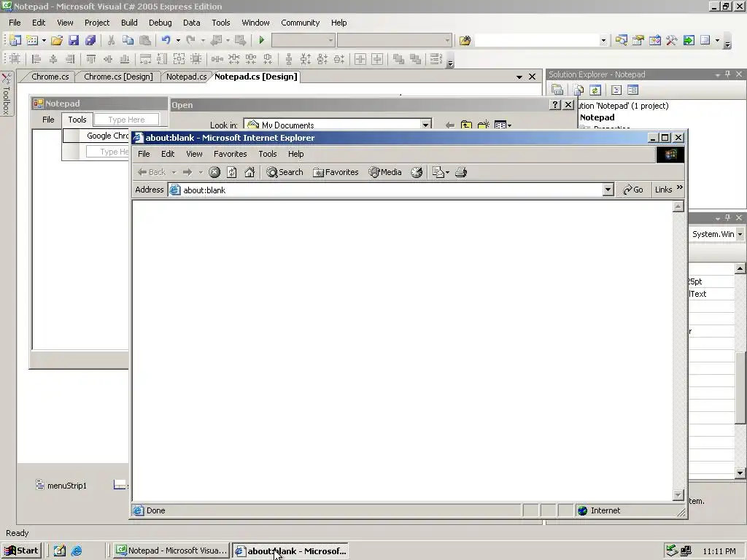Click Refresh icon in Internet Explorer
This screenshot has height=560, width=747.
(232, 172)
